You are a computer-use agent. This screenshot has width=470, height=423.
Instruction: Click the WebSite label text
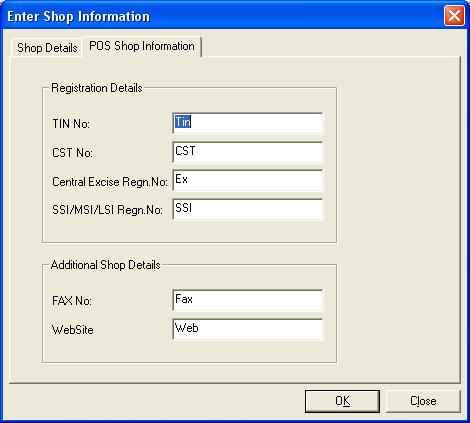click(x=73, y=330)
